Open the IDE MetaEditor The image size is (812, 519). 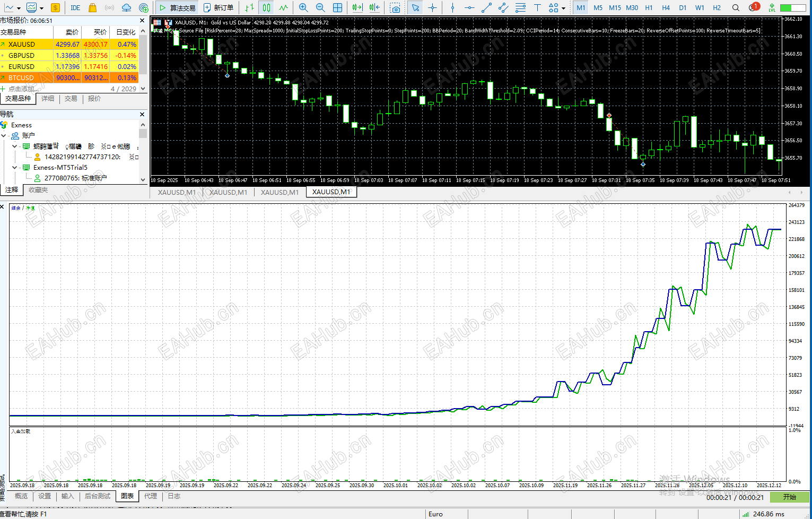(75, 7)
